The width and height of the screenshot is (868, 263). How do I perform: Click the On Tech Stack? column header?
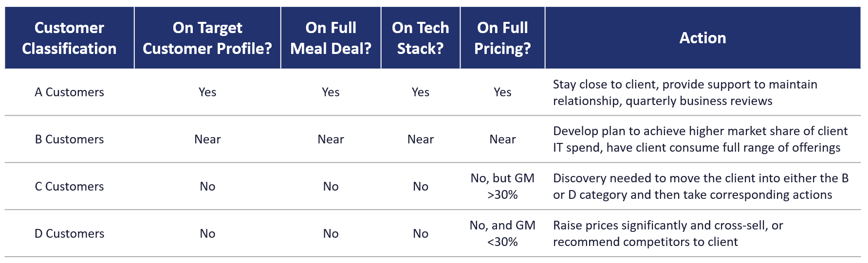(420, 38)
